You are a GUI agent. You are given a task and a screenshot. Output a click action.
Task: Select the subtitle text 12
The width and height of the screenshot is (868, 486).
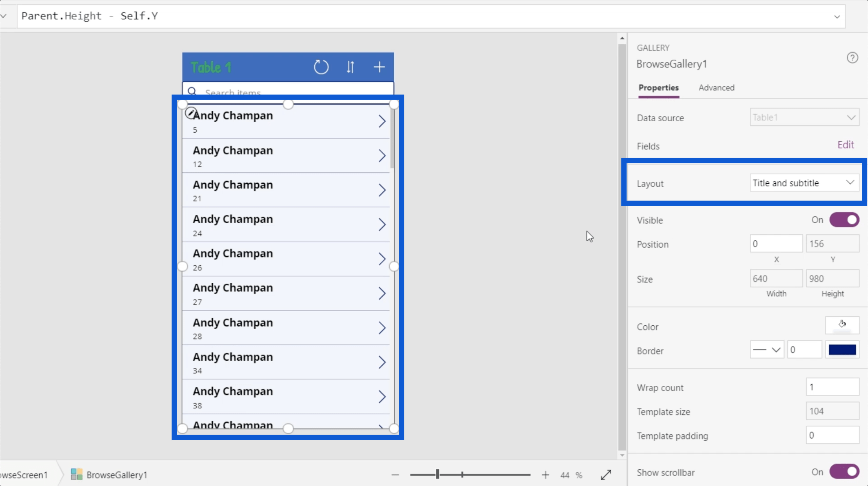(x=197, y=164)
